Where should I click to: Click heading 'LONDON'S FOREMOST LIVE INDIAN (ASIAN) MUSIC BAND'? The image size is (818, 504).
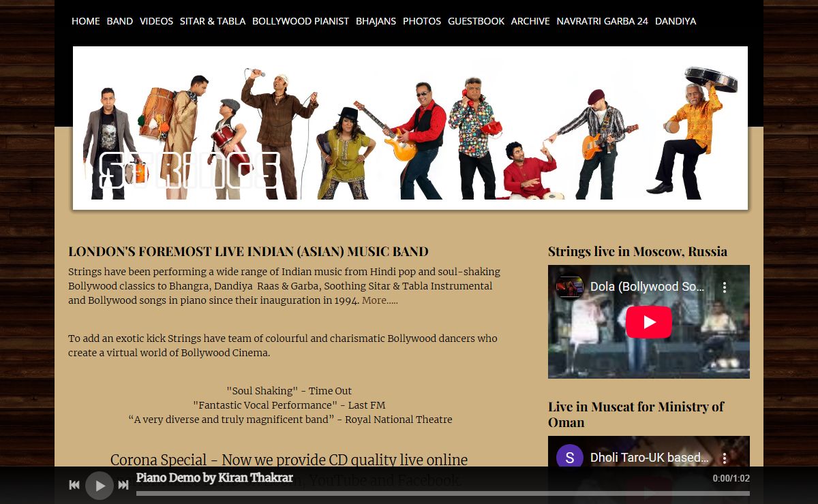248,252
